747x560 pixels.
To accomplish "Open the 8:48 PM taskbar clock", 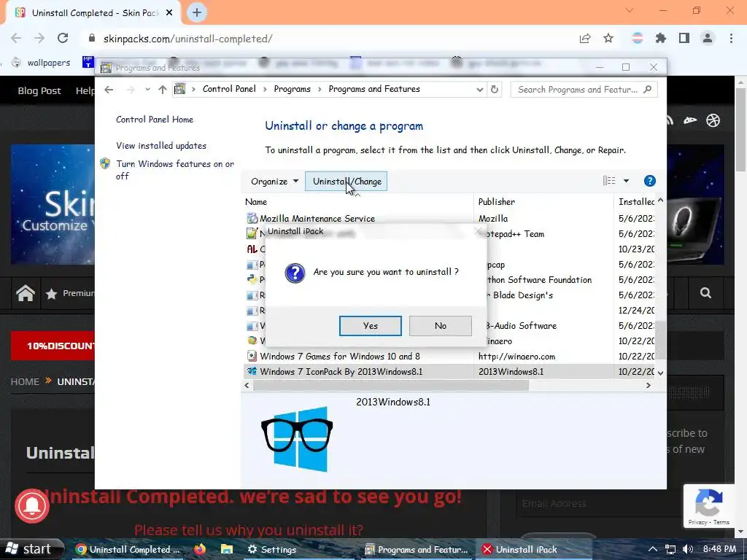I will pyautogui.click(x=719, y=549).
